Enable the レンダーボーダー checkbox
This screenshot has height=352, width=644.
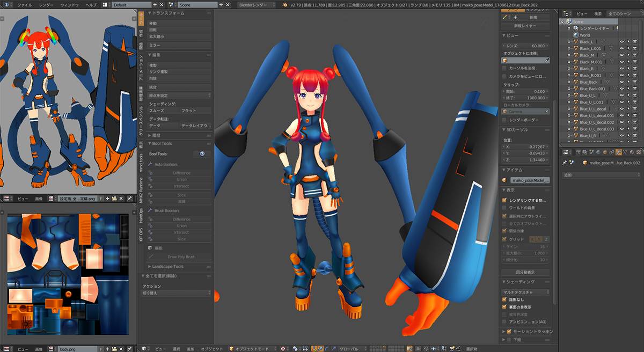click(x=504, y=120)
